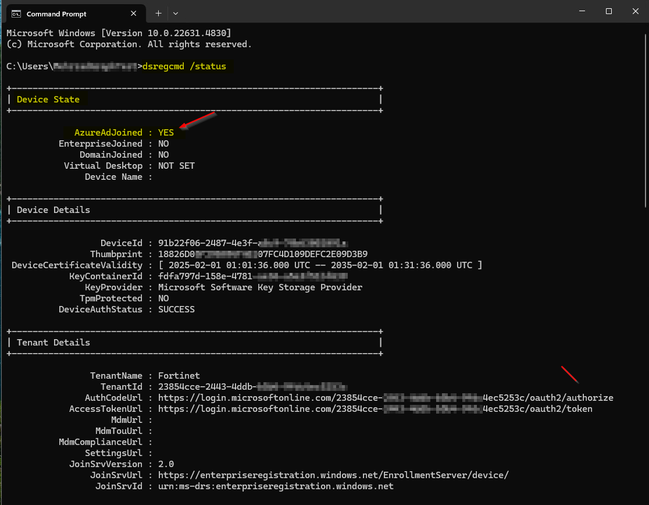
Task: Click the AuthCodeUrl authorize link
Action: (386, 397)
